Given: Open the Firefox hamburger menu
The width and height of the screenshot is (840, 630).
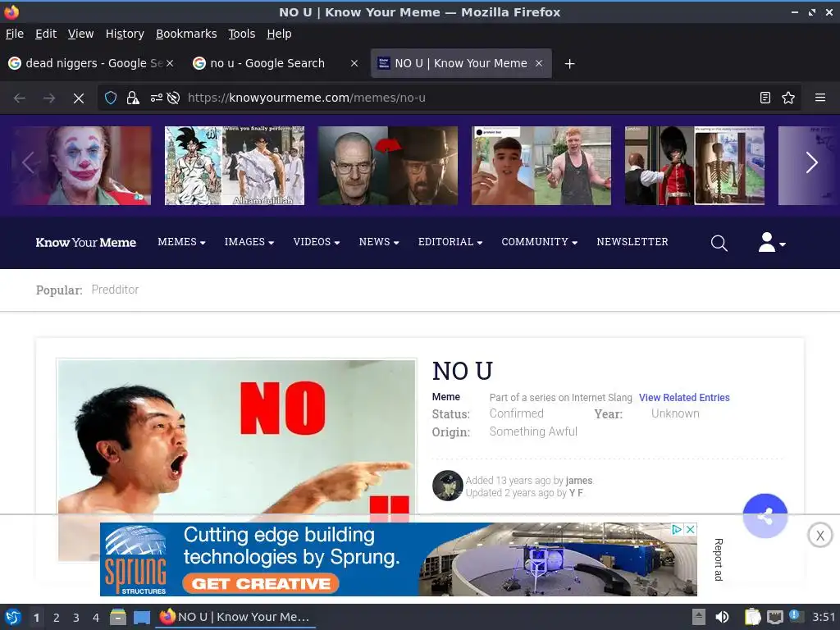Looking at the screenshot, I should [x=819, y=98].
